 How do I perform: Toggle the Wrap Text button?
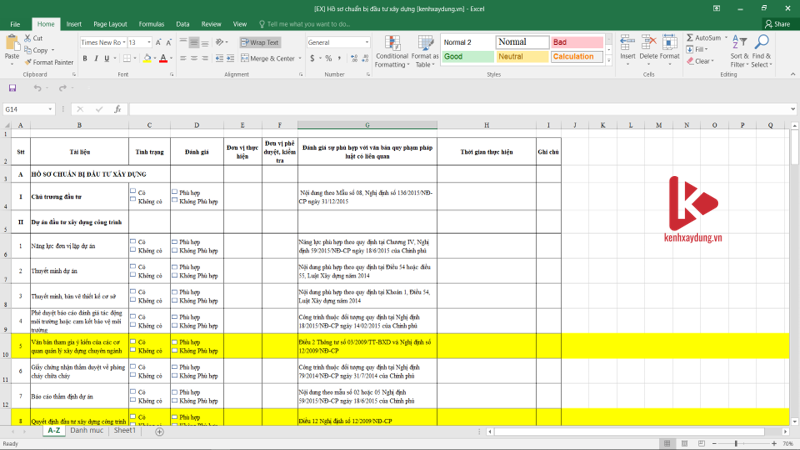click(260, 43)
